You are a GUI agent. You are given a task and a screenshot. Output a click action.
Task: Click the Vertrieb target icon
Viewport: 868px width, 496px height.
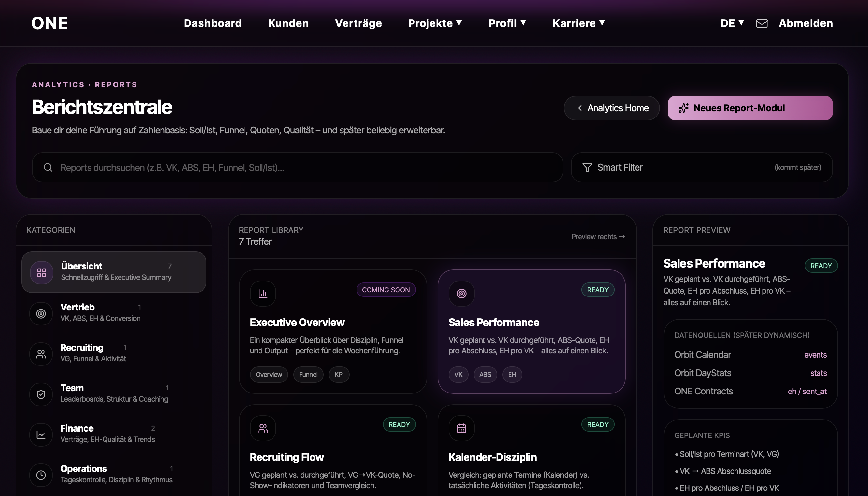click(x=41, y=313)
